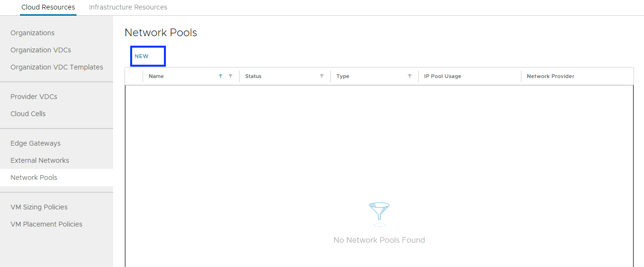Viewport: 644px width, 267px height.
Task: Click the Status column header label
Action: tap(253, 76)
